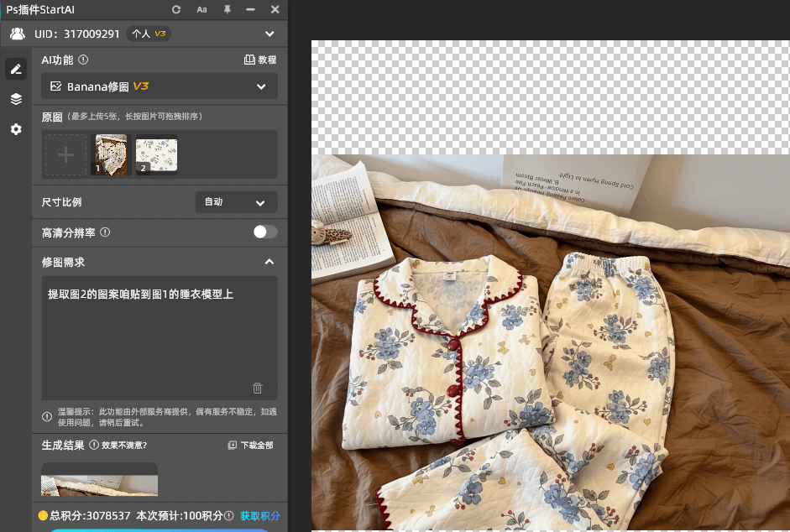Image resolution: width=790 pixels, height=532 pixels.
Task: Click the add image plus placeholder
Action: [x=65, y=155]
